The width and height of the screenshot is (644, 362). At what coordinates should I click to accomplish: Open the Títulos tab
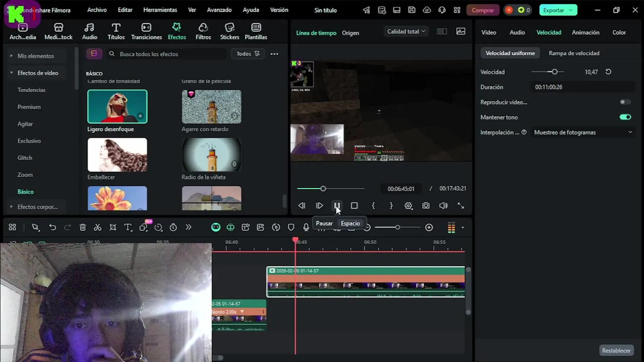click(116, 32)
